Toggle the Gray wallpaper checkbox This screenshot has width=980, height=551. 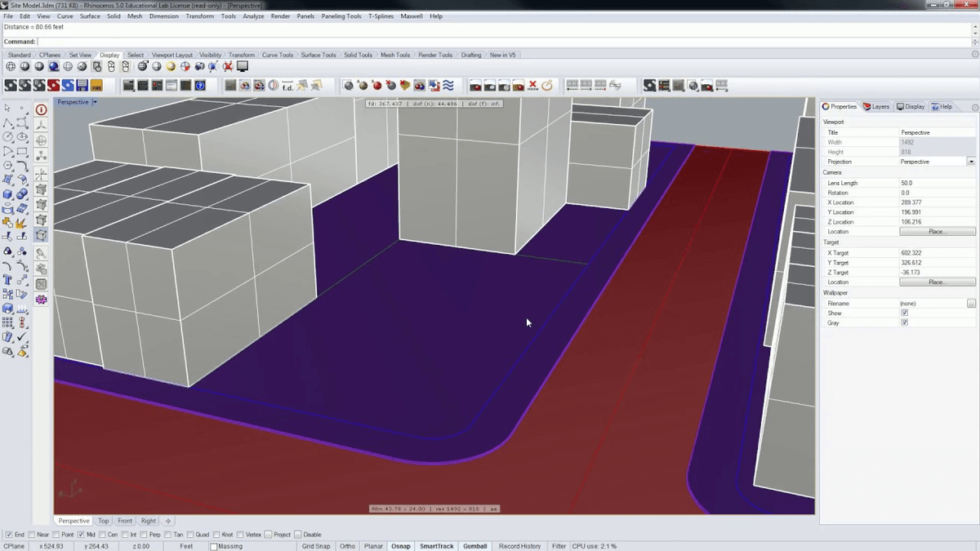904,322
